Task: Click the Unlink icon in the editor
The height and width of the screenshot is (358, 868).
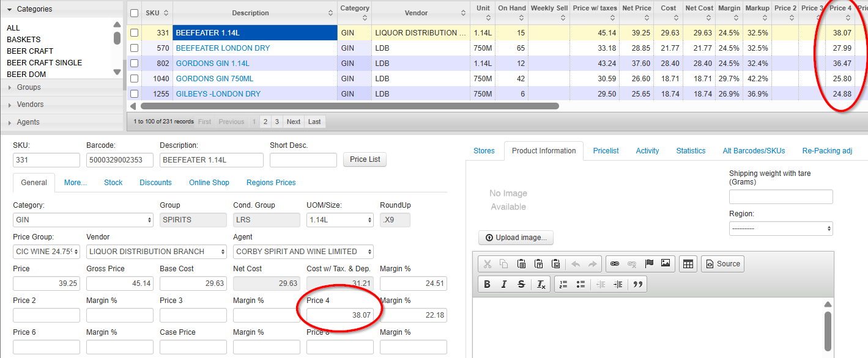Action: tap(632, 264)
